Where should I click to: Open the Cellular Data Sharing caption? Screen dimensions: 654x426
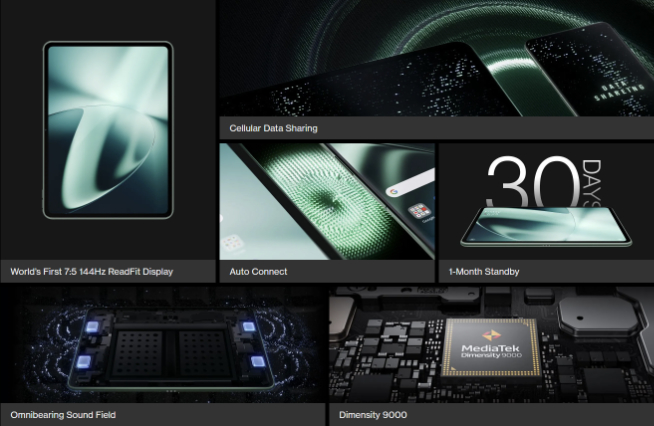tap(273, 129)
